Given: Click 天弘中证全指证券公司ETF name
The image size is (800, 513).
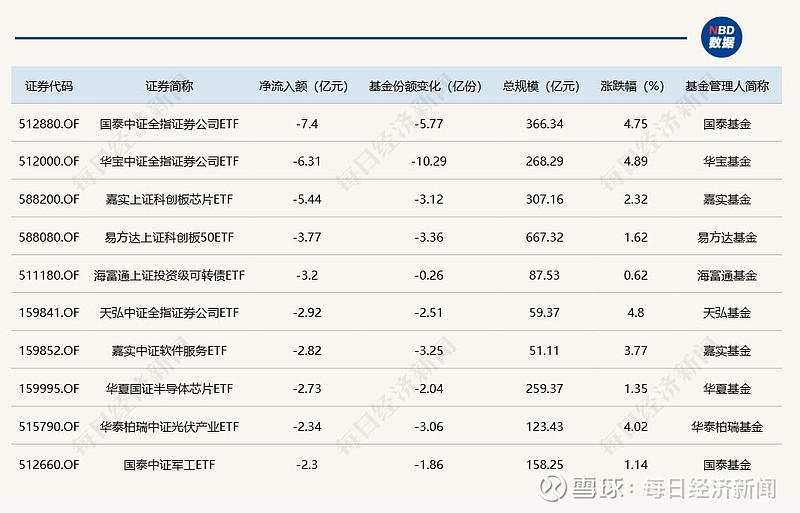Looking at the screenshot, I should [169, 313].
